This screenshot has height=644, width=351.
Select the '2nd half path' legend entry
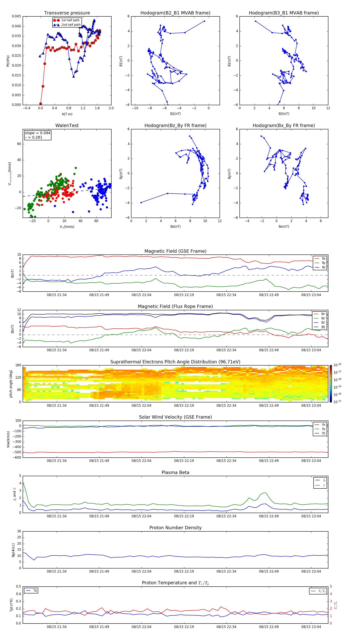[67, 25]
